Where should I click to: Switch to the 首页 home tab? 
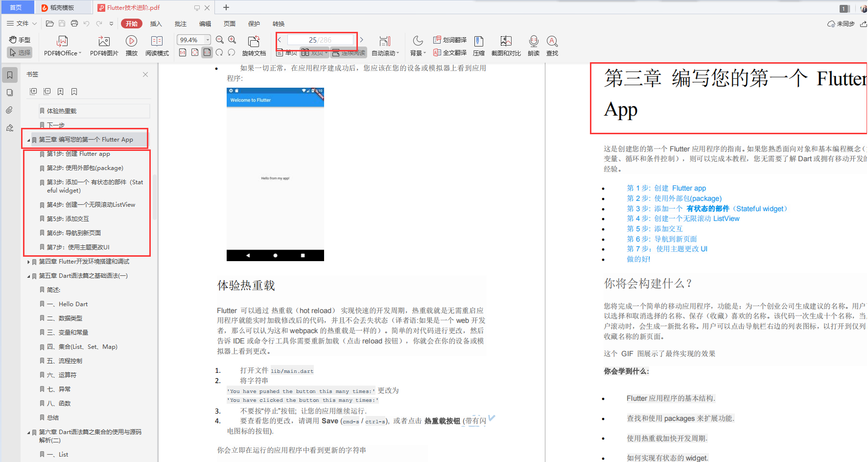click(x=16, y=7)
